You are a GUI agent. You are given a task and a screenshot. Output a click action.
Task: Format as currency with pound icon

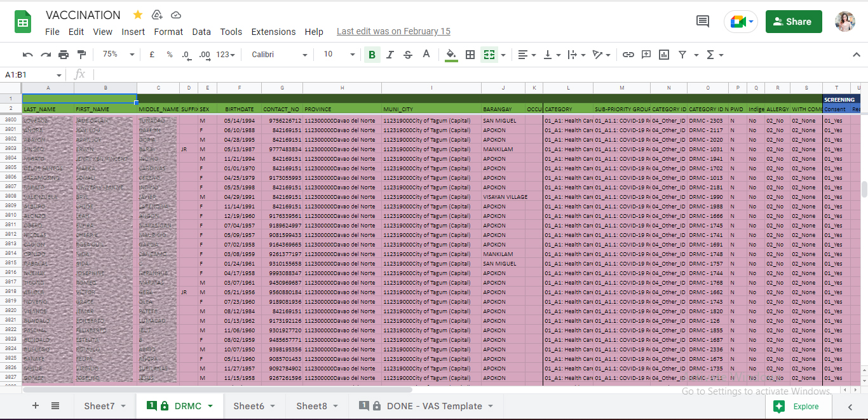(152, 55)
